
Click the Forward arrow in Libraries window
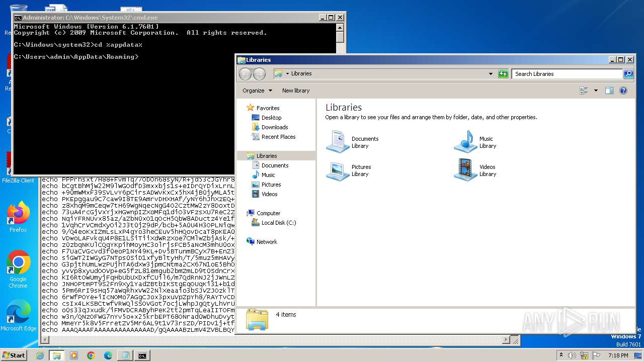259,74
